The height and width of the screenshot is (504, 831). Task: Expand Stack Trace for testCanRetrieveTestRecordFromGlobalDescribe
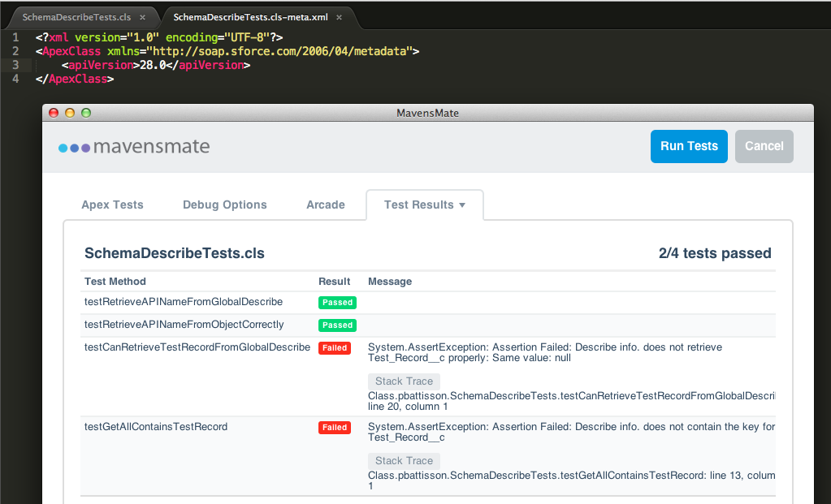404,381
